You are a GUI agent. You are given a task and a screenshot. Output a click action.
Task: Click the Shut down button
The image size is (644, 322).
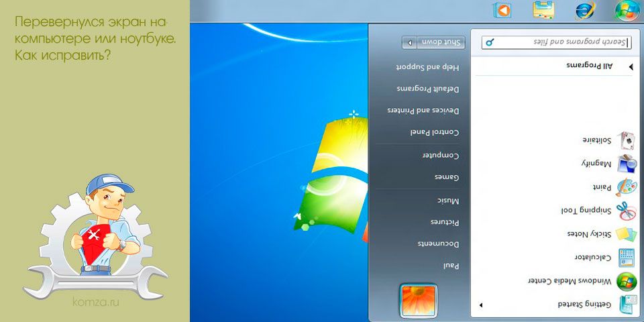click(x=441, y=42)
